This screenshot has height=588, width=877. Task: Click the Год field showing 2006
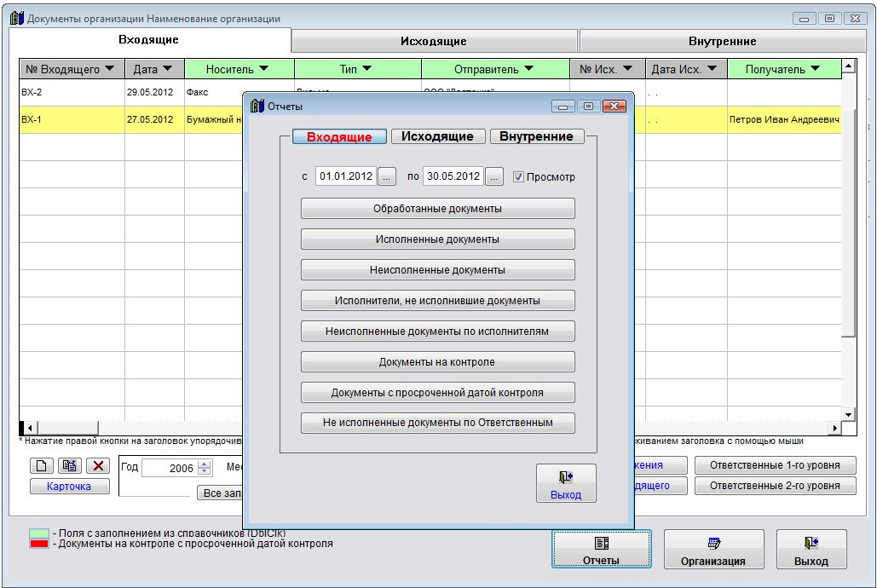coord(170,468)
